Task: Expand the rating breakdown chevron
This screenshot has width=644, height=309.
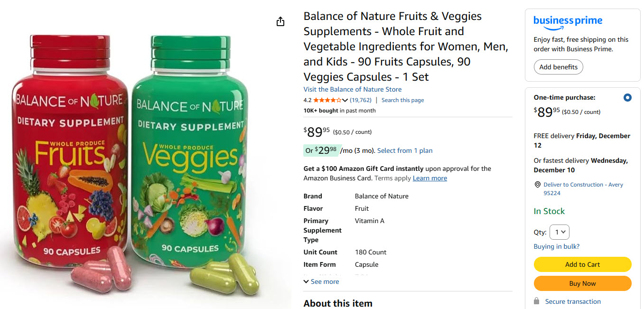Action: [x=345, y=100]
